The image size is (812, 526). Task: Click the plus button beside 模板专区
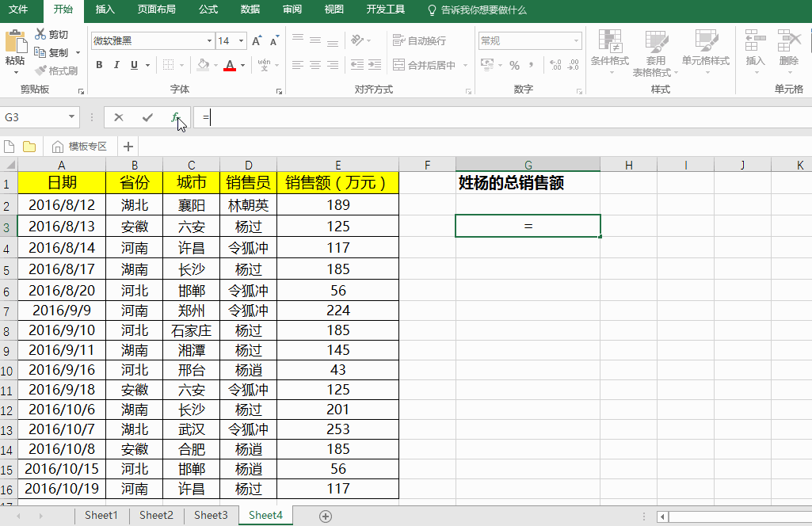128,147
